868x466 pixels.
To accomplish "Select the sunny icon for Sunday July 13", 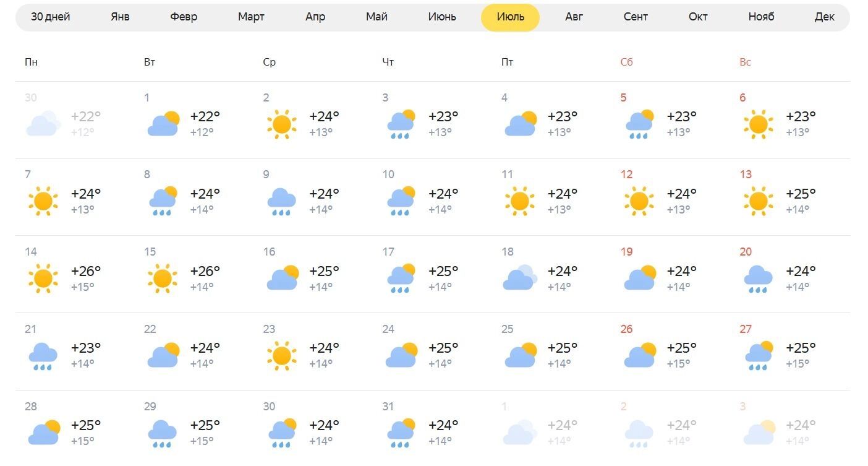I will pyautogui.click(x=759, y=201).
